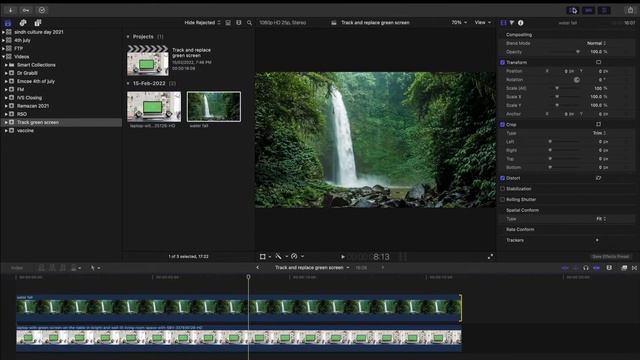Collapse the Projects section
The image size is (640, 360).
pos(128,37)
